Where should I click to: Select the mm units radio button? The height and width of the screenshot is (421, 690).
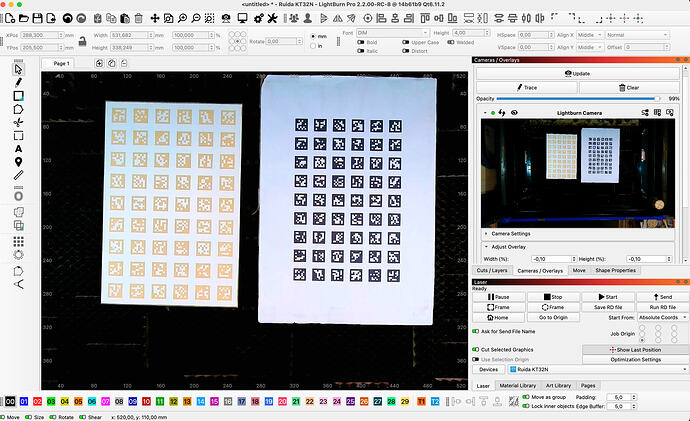313,36
